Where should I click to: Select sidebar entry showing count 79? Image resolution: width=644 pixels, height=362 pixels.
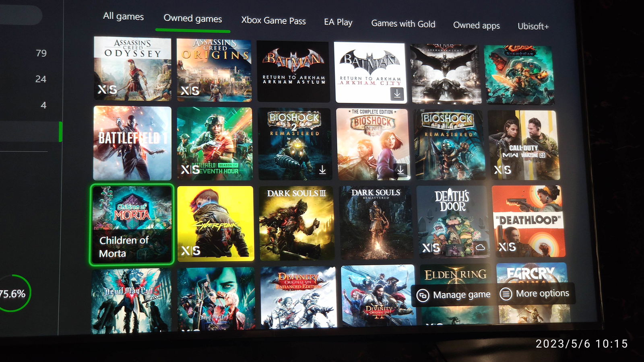point(41,53)
